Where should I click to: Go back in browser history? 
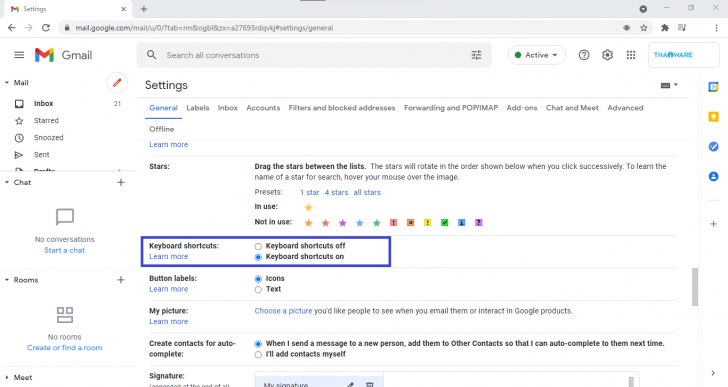12,28
